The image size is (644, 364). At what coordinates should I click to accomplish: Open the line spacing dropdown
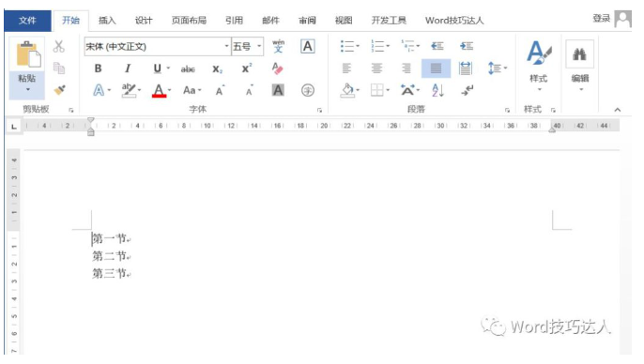click(506, 68)
